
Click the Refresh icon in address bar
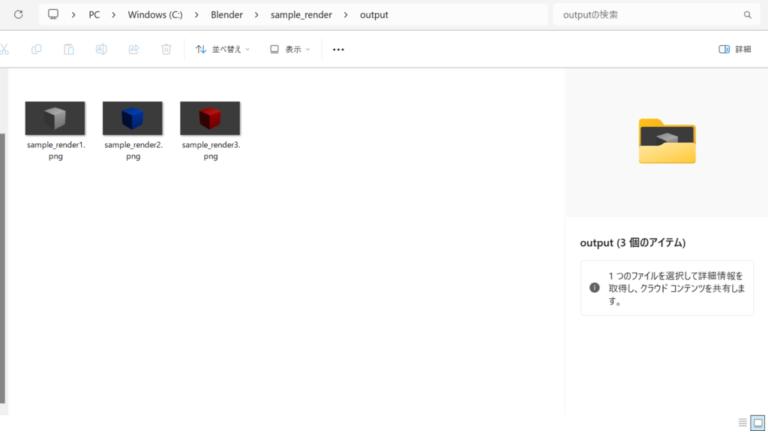point(18,15)
